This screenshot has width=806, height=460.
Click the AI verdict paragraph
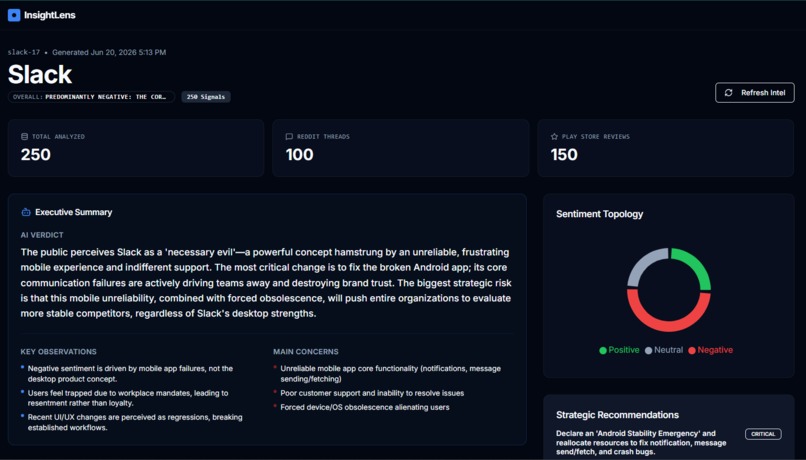pos(266,283)
